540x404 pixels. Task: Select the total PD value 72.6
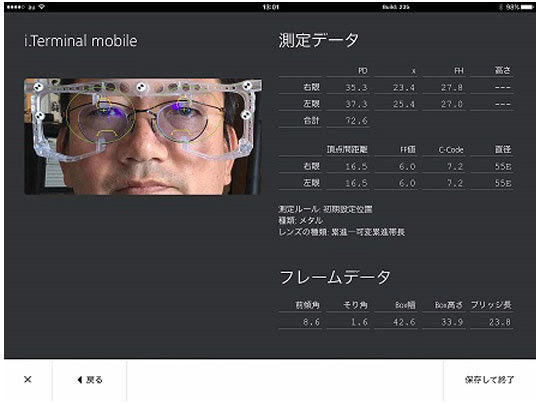click(356, 121)
